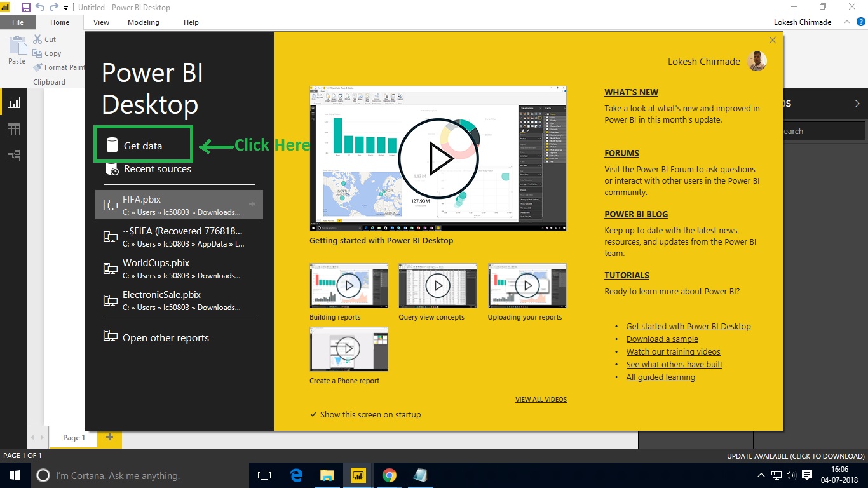Open Google Chrome from the taskbar
868x488 pixels.
(389, 475)
